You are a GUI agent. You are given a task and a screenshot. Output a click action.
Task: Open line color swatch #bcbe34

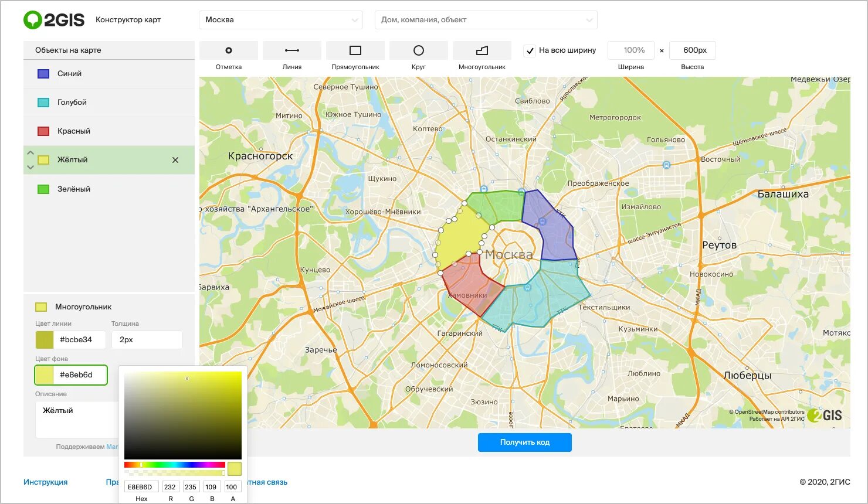[45, 340]
